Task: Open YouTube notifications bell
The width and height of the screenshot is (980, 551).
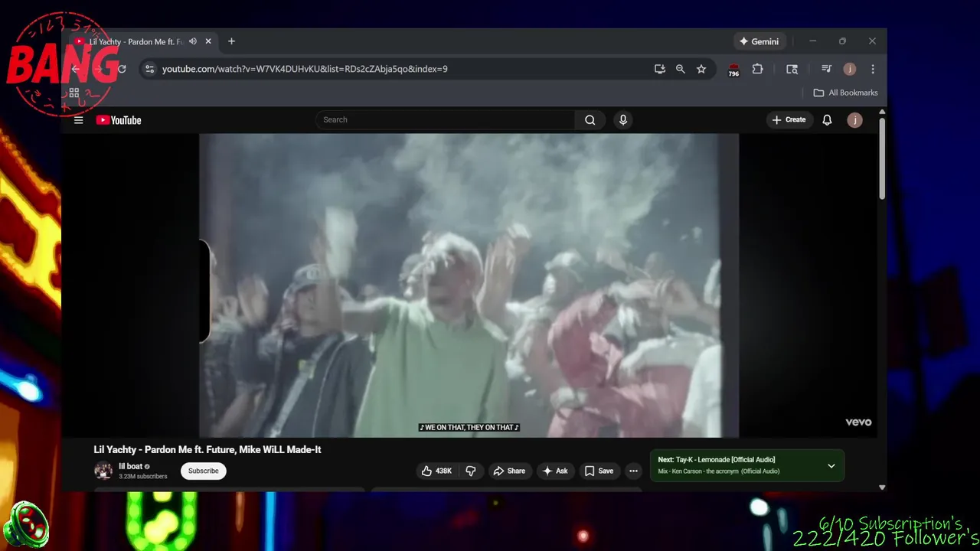Action: [827, 120]
